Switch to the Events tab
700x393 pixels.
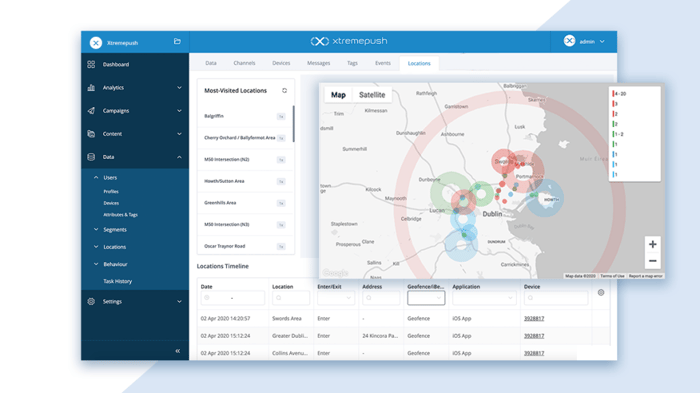(383, 63)
